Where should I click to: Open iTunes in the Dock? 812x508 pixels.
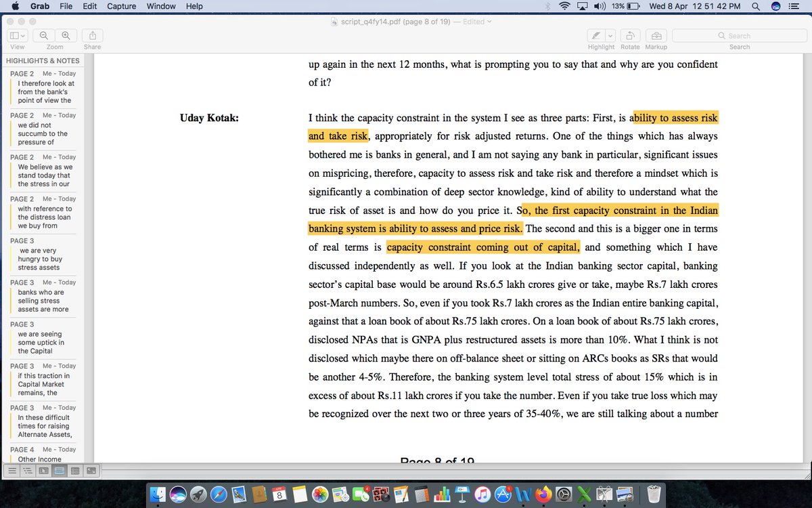click(482, 494)
